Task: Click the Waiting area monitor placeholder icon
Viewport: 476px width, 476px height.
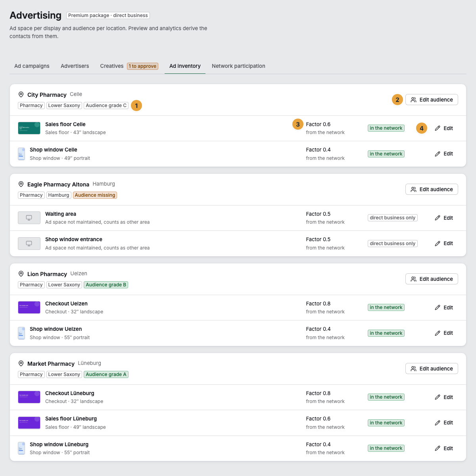Action: [29, 218]
